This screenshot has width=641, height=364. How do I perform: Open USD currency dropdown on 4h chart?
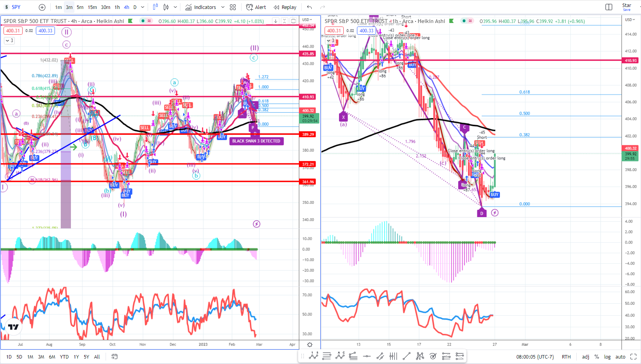tap(307, 19)
